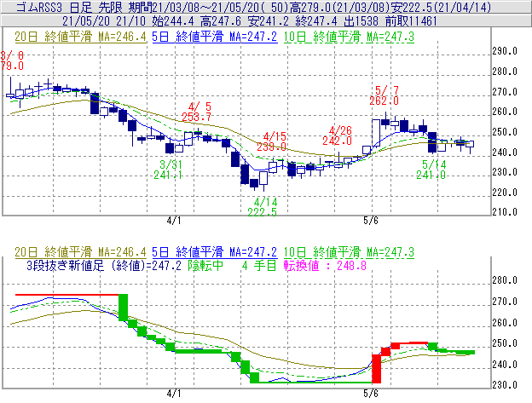Click the tall white candlestick near 5/6
Image resolution: width=532 pixels, height=403 pixels.
point(376,133)
